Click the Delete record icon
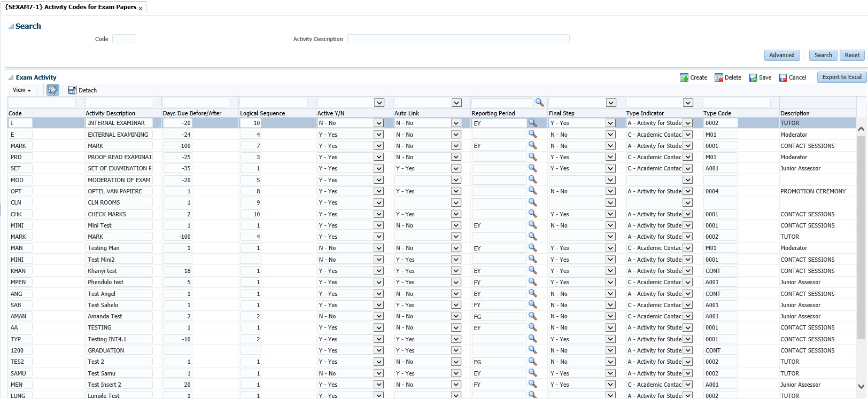The image size is (868, 399). 719,77
